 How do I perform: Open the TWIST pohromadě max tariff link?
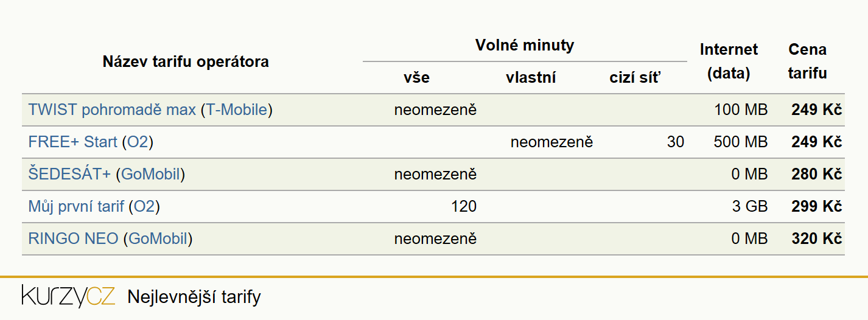coord(112,110)
